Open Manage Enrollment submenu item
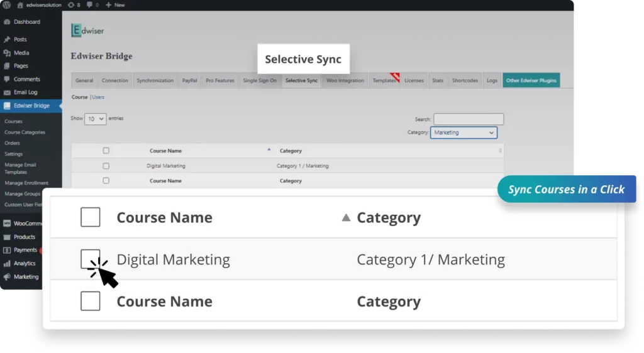644x353 pixels. [x=26, y=183]
